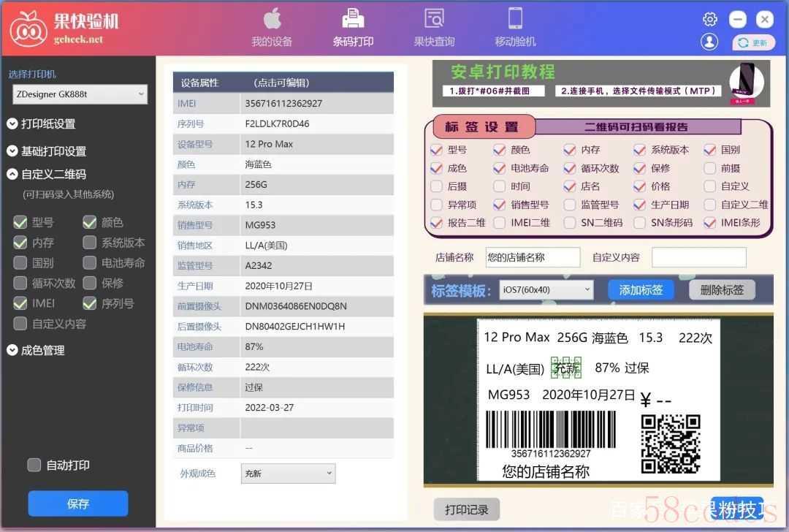Expand the 基础打印设置 section
Screen dimensions: 789x532
pos(46,151)
